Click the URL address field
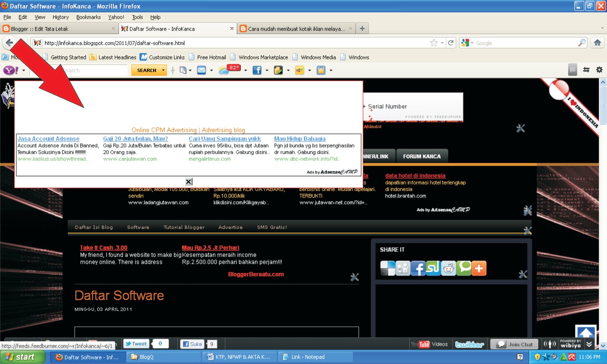607x364 pixels. (x=235, y=43)
